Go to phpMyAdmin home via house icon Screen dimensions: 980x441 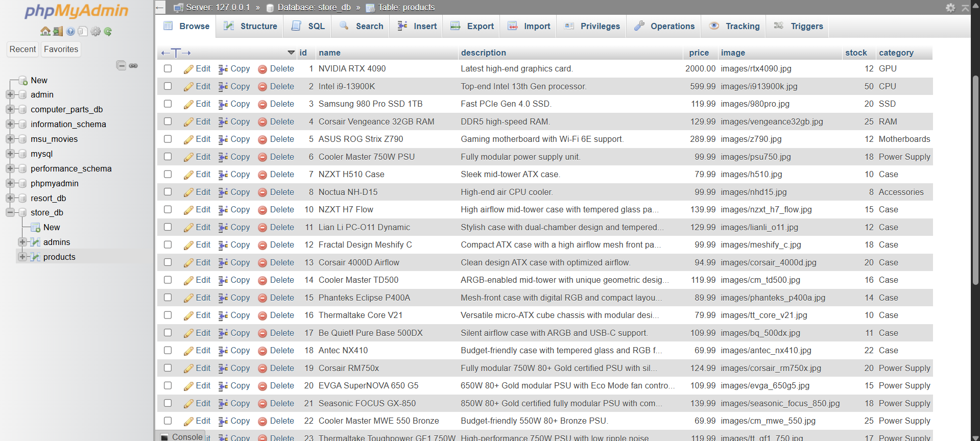tap(45, 31)
